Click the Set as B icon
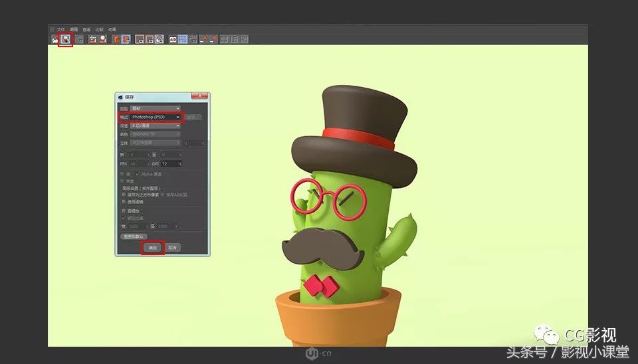This screenshot has height=364, width=638. (215, 39)
